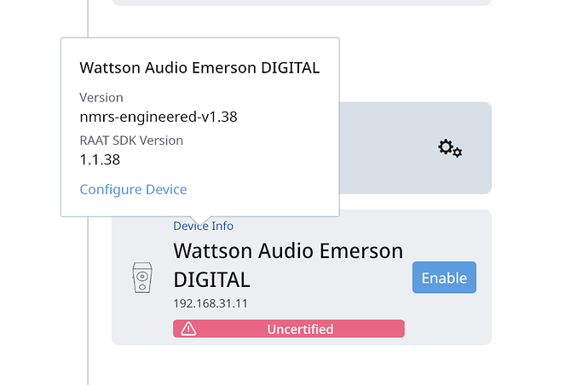This screenshot has width=588, height=385.
Task: Click the popup title Wattson Audio Emerson DIGITAL
Action: 199,68
